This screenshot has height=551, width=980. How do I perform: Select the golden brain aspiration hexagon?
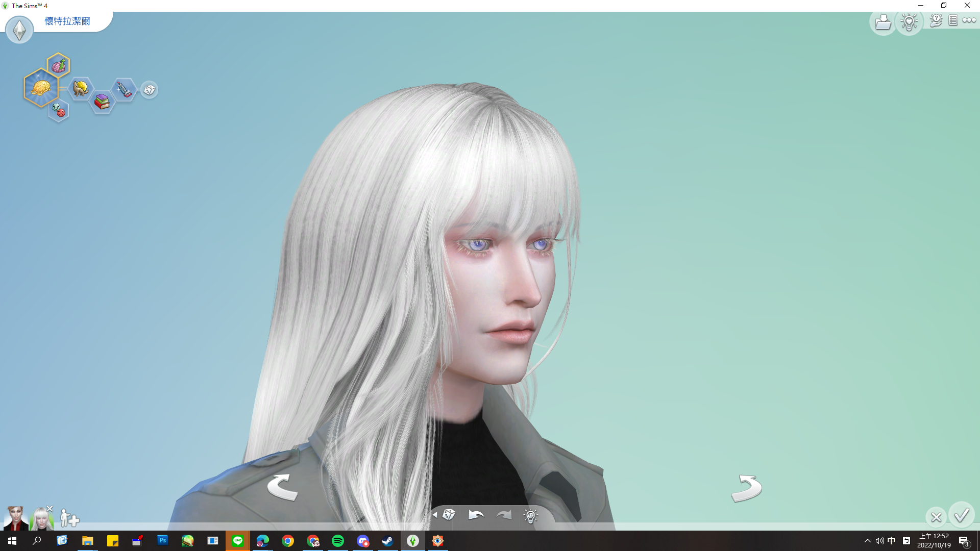(41, 88)
